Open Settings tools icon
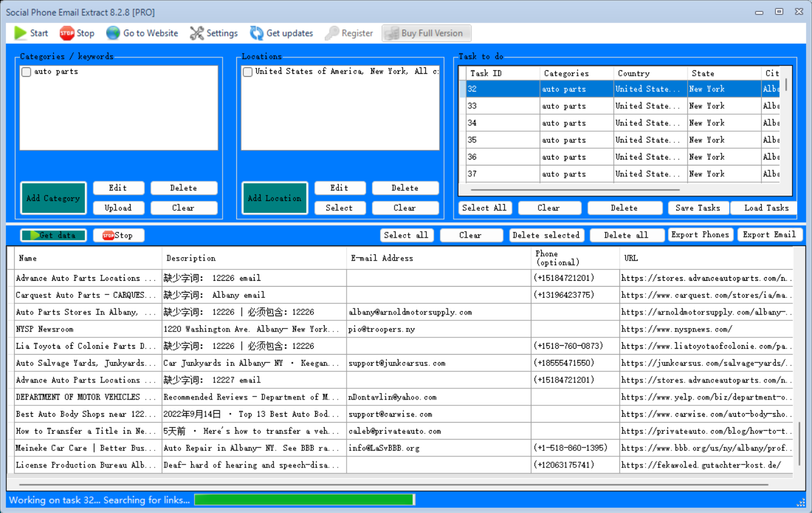 click(197, 33)
